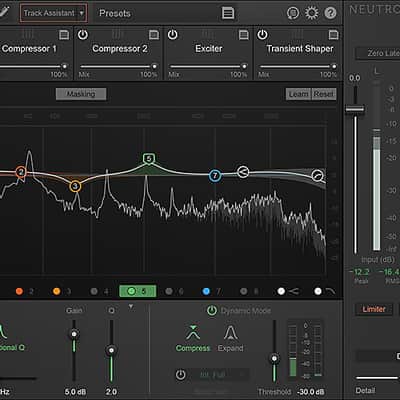Open Compressor 2 module preset icon
Screen dimensions: 400x400
(x=154, y=35)
